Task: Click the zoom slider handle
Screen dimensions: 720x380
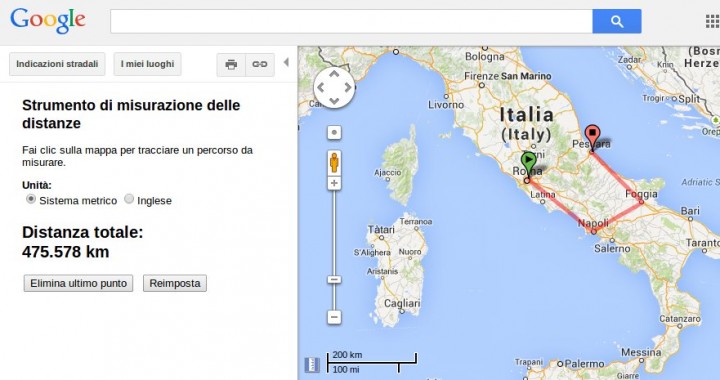Action: [334, 279]
